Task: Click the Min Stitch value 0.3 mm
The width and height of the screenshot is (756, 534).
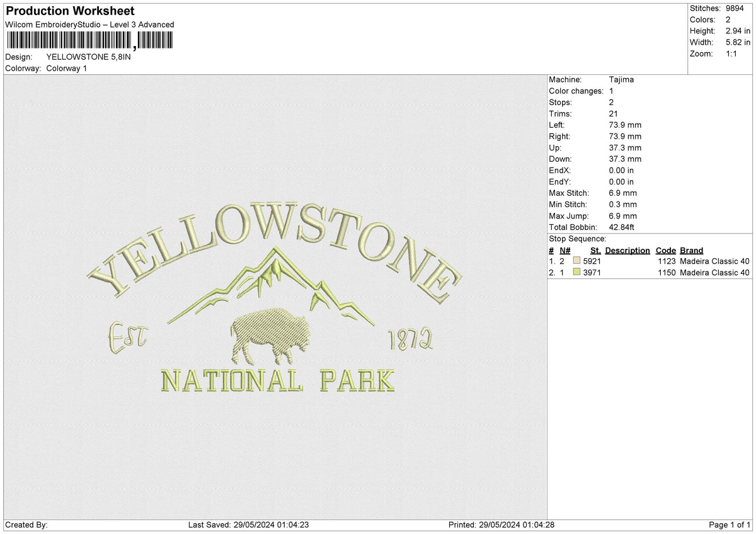Action: tap(623, 205)
